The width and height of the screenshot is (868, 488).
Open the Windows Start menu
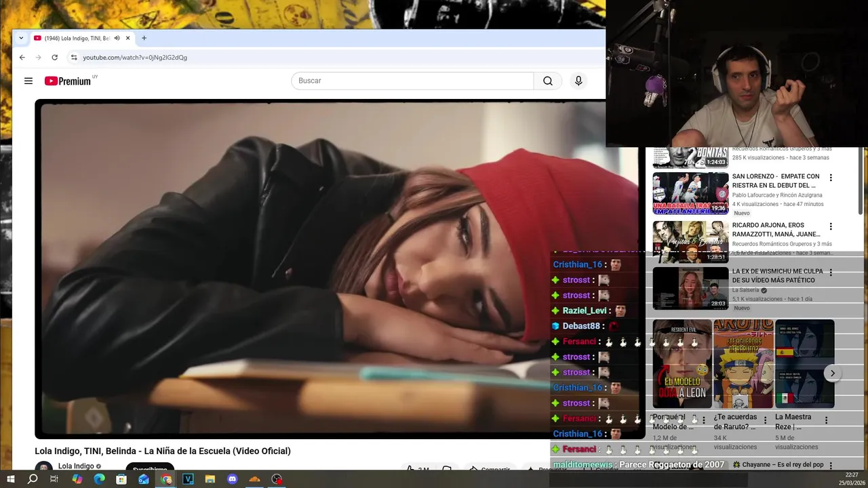11,479
